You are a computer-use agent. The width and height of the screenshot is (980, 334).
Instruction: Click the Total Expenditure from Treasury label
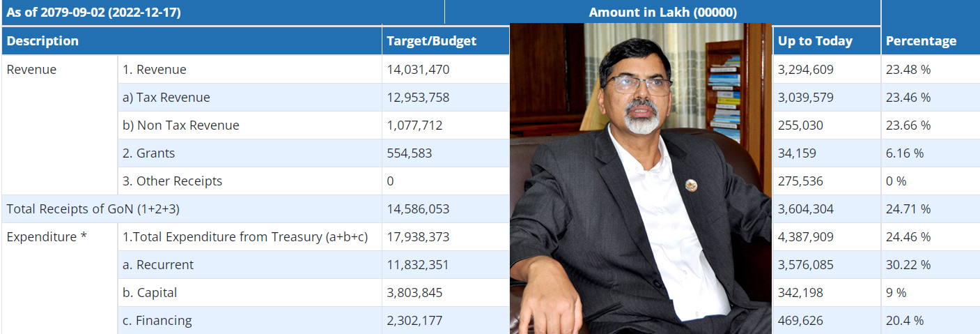point(245,237)
